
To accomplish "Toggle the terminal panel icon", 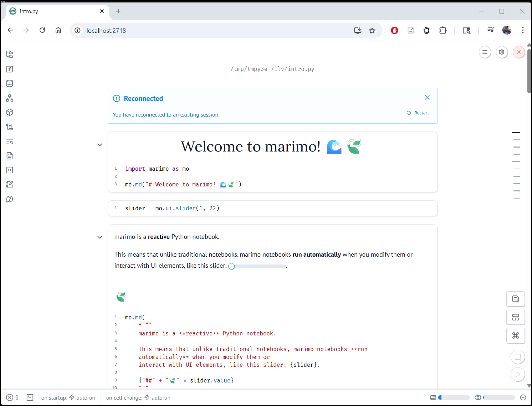I will (x=30, y=397).
